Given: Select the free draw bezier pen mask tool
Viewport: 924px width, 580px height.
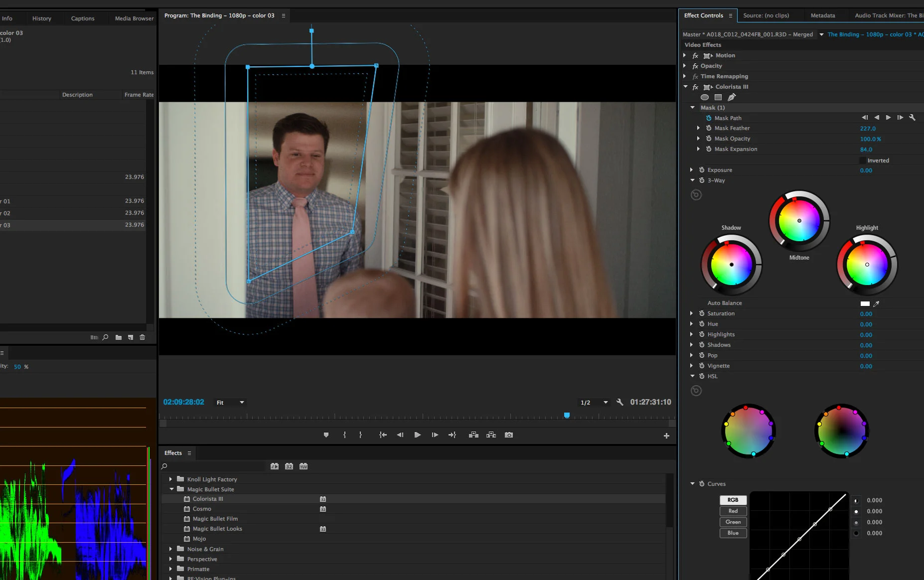Looking at the screenshot, I should 731,97.
